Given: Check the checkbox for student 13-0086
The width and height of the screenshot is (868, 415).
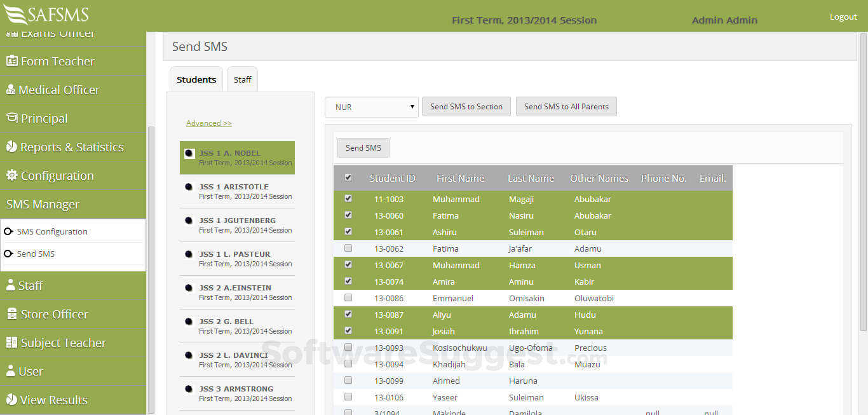Looking at the screenshot, I should point(348,297).
